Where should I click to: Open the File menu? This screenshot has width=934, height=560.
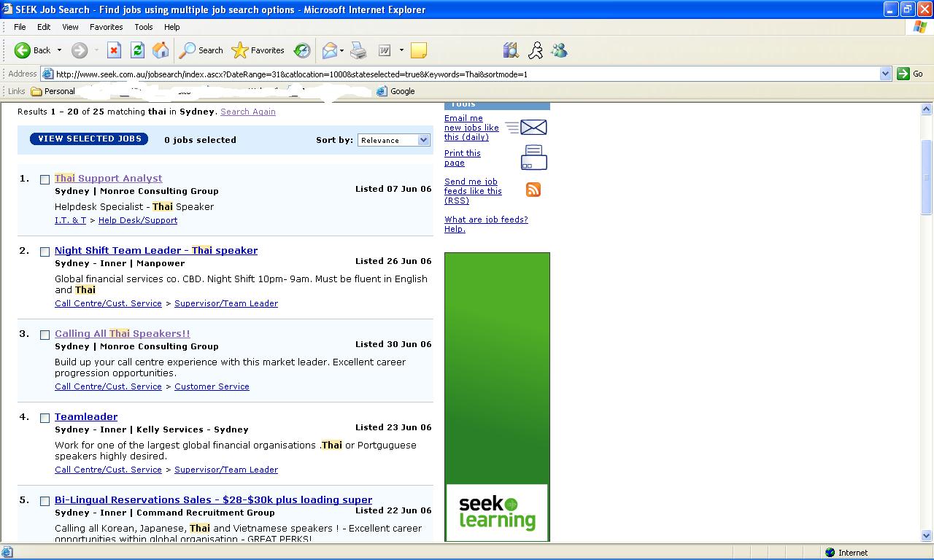tap(20, 27)
